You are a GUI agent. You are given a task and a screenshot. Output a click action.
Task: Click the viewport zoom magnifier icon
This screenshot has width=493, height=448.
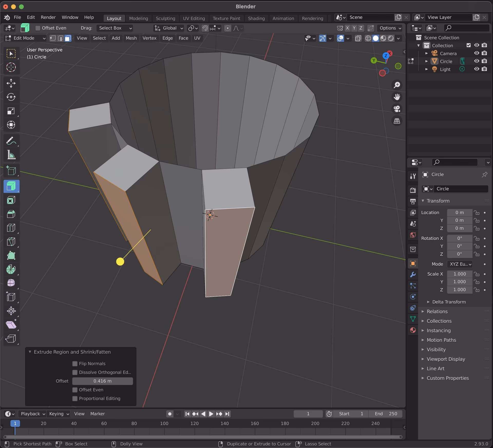[397, 85]
